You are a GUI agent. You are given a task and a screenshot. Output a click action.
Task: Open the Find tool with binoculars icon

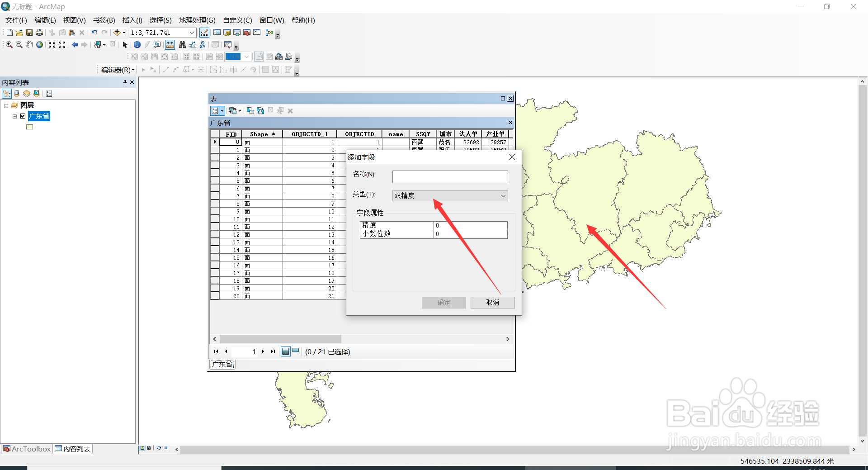click(182, 45)
